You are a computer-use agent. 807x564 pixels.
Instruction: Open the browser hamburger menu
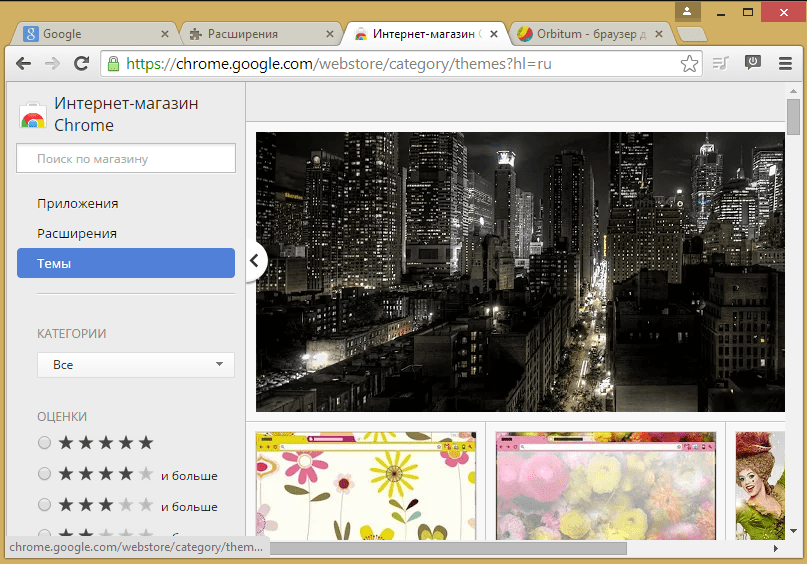(785, 63)
